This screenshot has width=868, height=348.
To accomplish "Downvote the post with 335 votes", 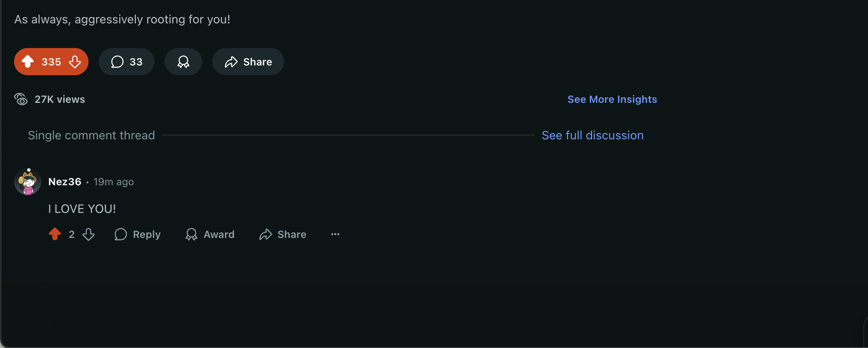I will (x=75, y=62).
